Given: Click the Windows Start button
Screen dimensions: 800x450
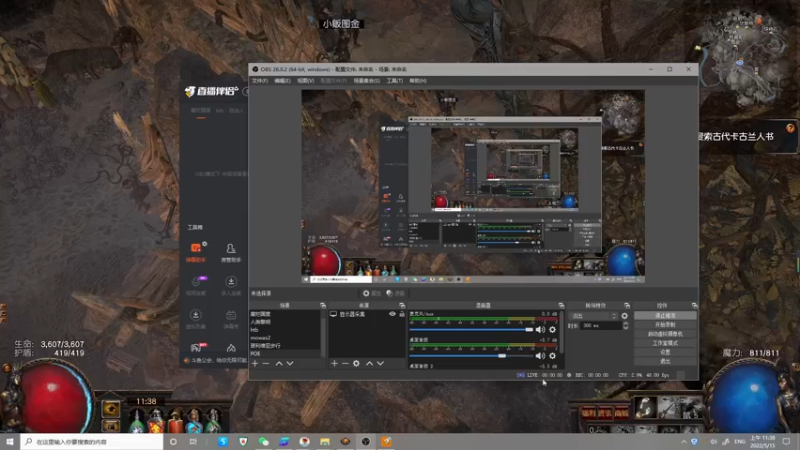Looking at the screenshot, I should click(10, 441).
